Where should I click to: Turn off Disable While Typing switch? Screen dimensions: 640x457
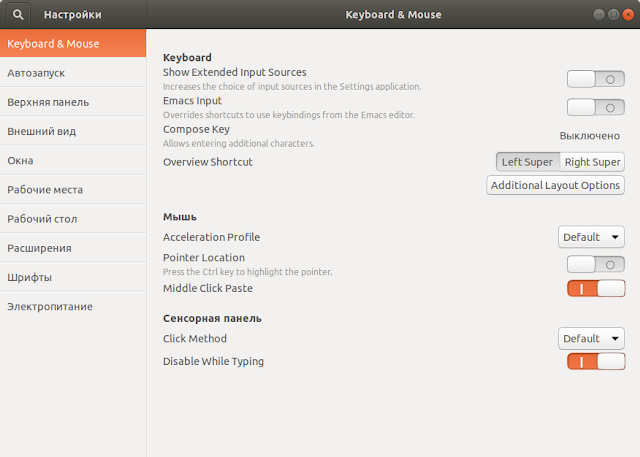click(x=596, y=362)
